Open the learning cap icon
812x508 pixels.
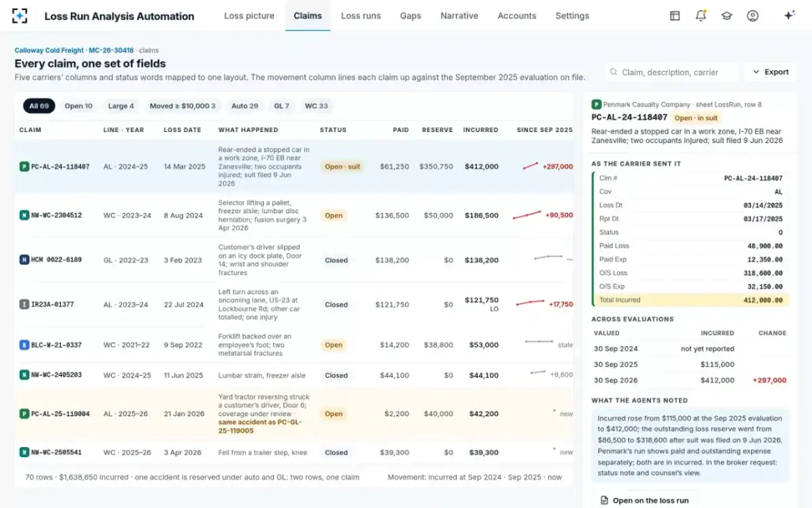point(727,16)
